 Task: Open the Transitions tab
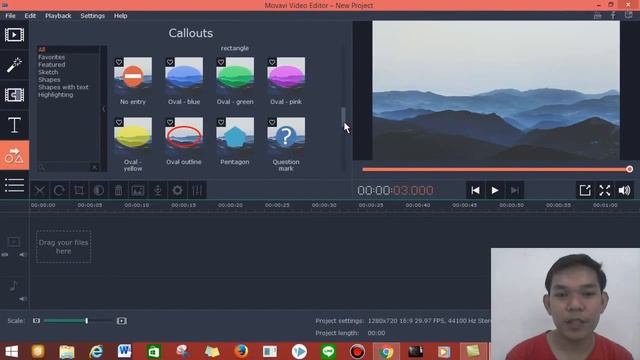(x=14, y=95)
